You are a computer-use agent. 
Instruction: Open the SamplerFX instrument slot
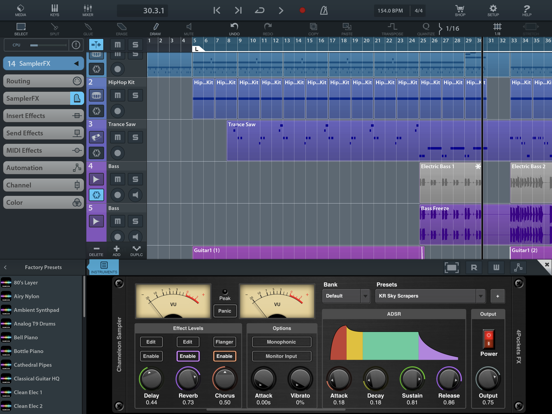(37, 98)
